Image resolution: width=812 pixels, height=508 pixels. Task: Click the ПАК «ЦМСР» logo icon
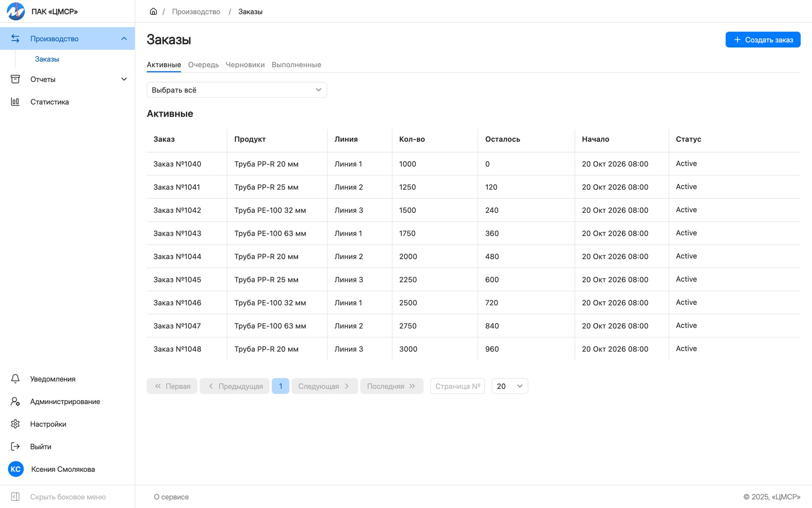click(x=16, y=11)
